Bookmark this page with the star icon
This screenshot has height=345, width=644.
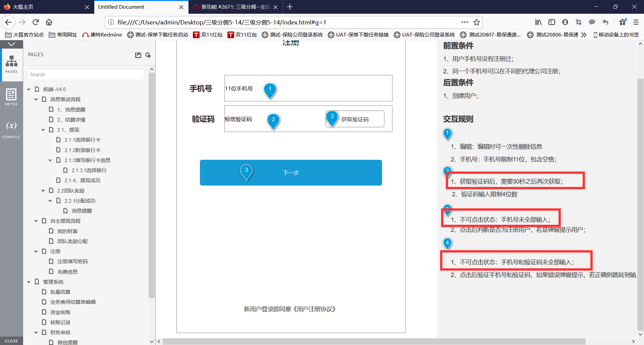point(477,22)
